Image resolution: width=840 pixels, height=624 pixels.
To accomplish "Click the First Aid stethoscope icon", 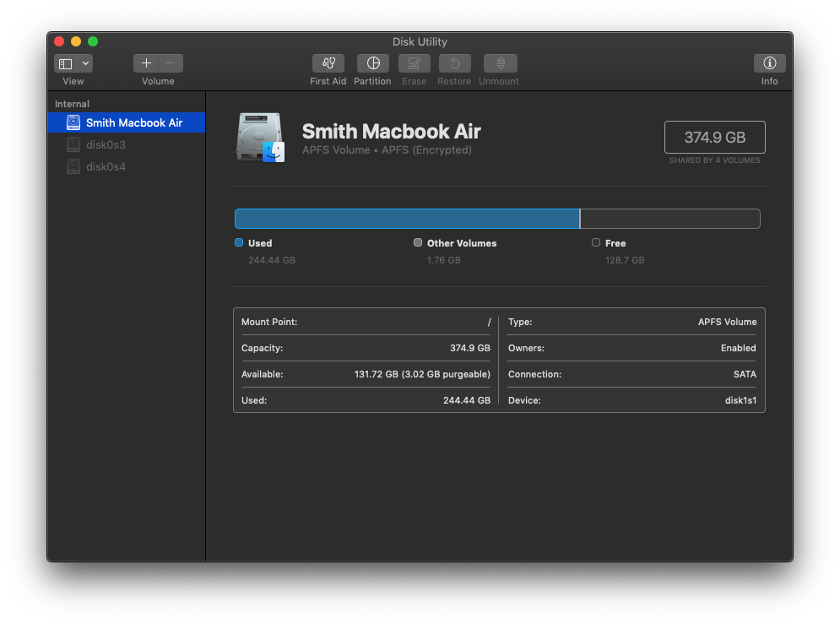I will click(328, 63).
